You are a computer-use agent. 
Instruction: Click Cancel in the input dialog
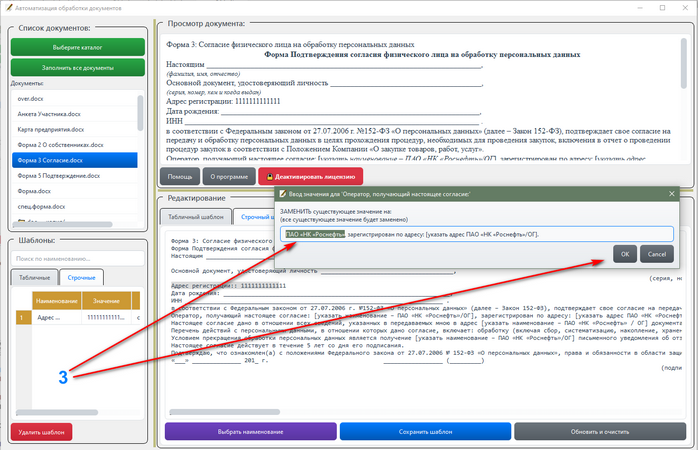(657, 254)
